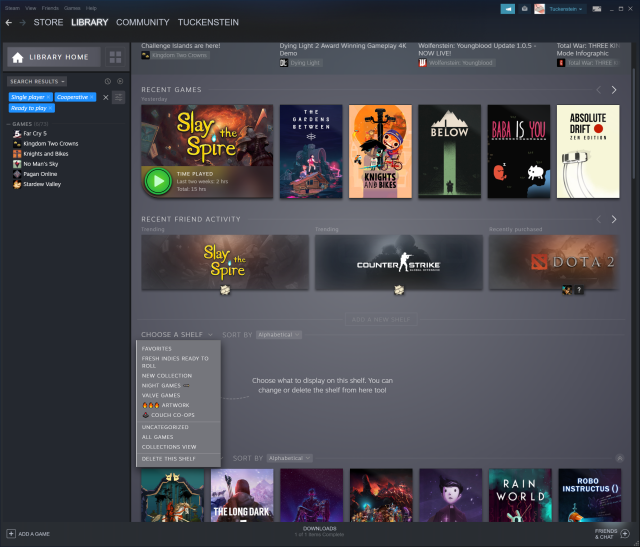This screenshot has height=547, width=640.
Task: Select Stardew Valley in games list
Action: click(x=43, y=183)
